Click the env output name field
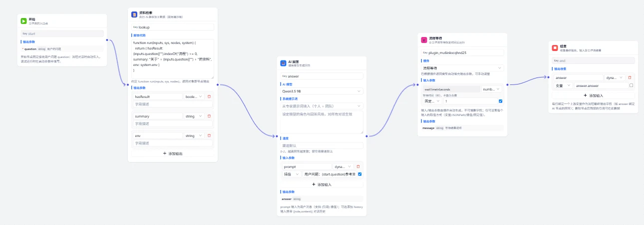The width and height of the screenshot is (644, 225). [157, 135]
